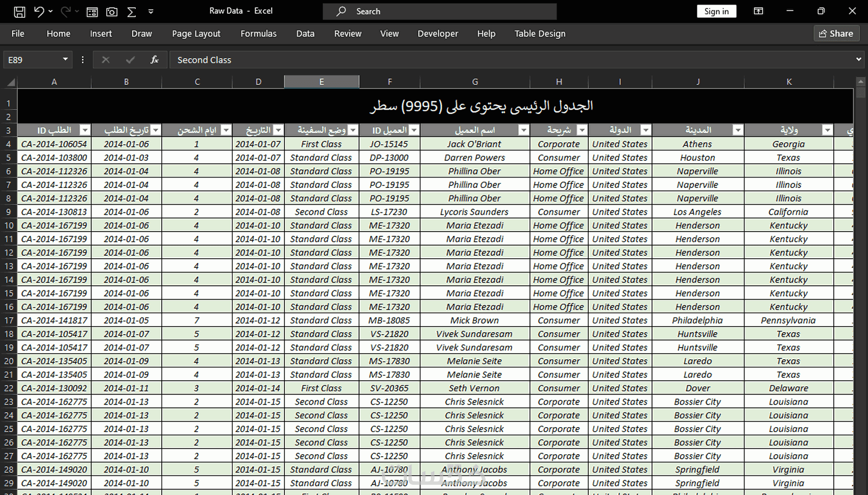
Task: Open filter dropdown for ولاية column
Action: (x=827, y=130)
